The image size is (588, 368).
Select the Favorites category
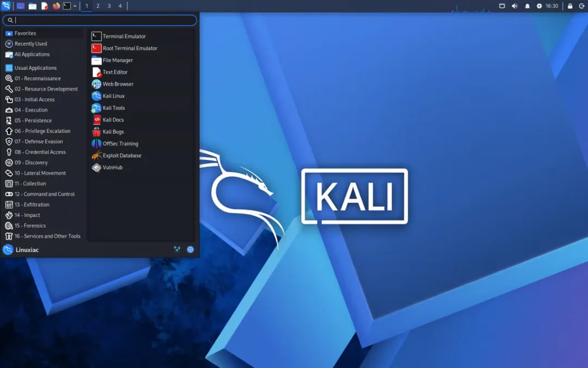pos(44,33)
